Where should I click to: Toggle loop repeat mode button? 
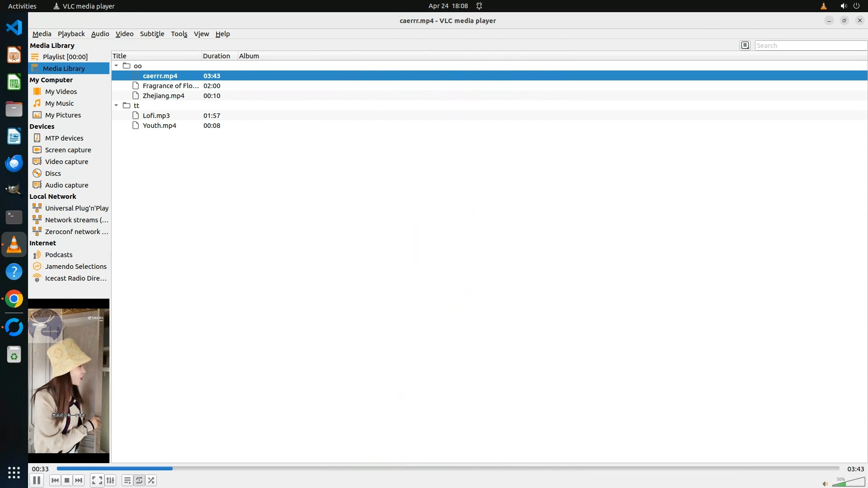(139, 480)
